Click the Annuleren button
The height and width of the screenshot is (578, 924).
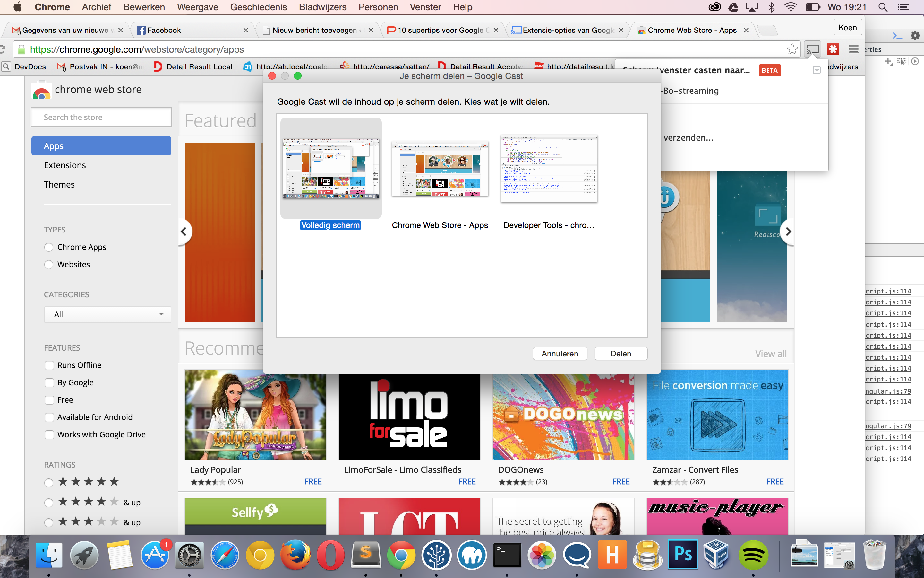click(x=560, y=354)
